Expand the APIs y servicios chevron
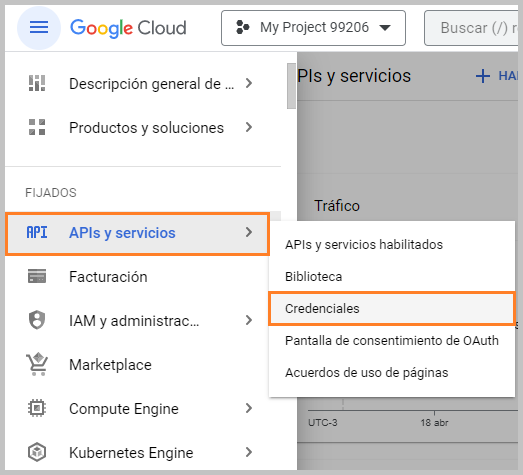Image resolution: width=523 pixels, height=475 pixels. [248, 232]
